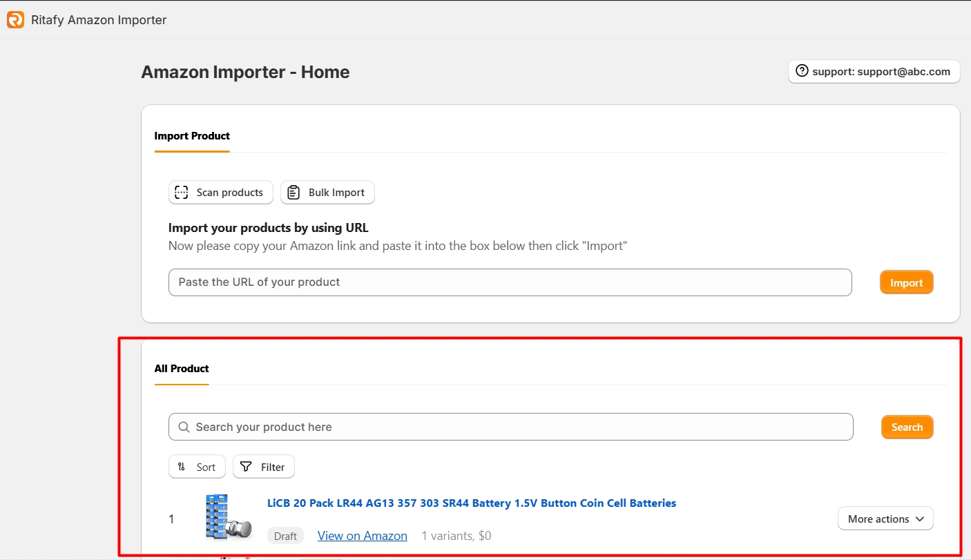971x560 pixels.
Task: Open Bulk Import
Action: (327, 193)
